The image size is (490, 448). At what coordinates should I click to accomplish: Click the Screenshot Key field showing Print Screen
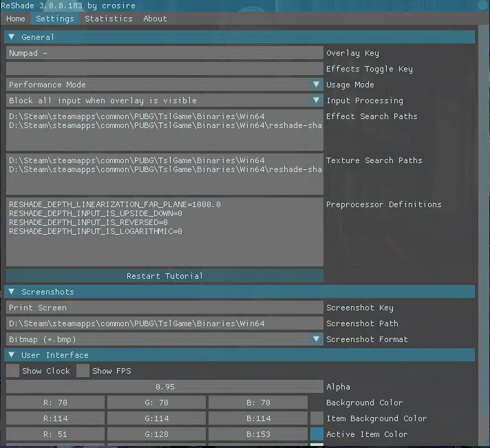click(164, 308)
